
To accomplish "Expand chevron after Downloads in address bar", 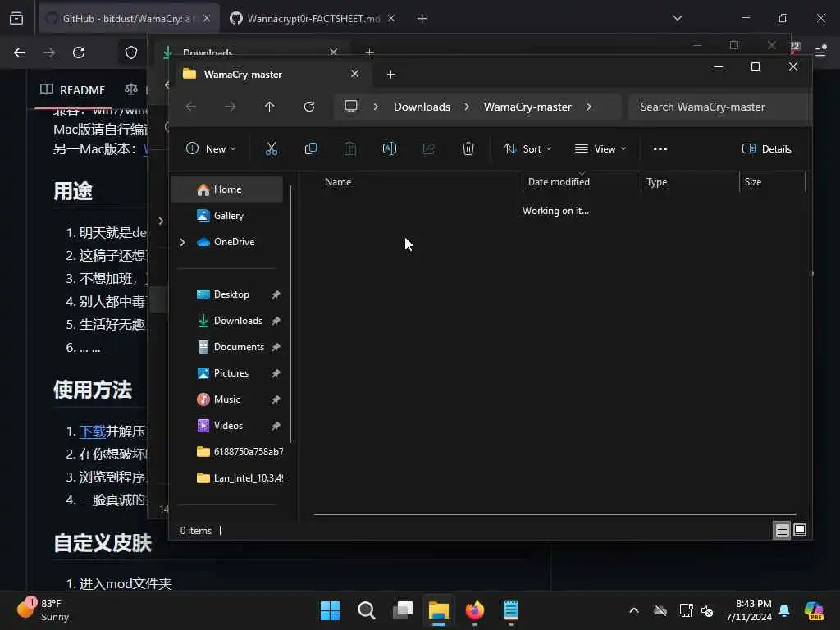I will pos(467,107).
